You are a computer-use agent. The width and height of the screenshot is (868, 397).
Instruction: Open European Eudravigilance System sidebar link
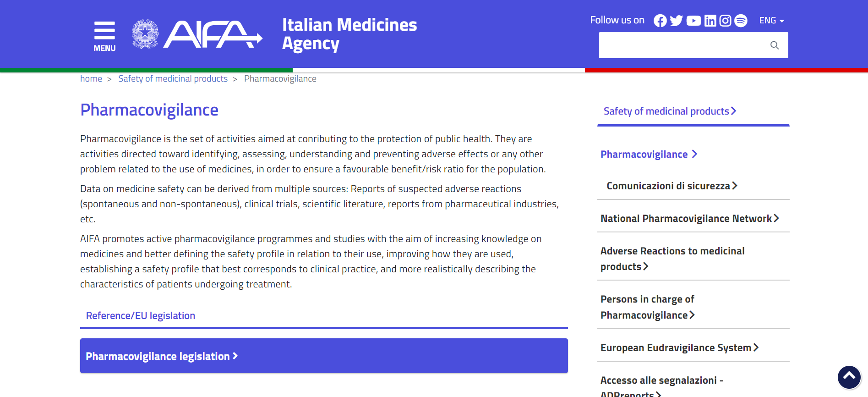point(679,348)
